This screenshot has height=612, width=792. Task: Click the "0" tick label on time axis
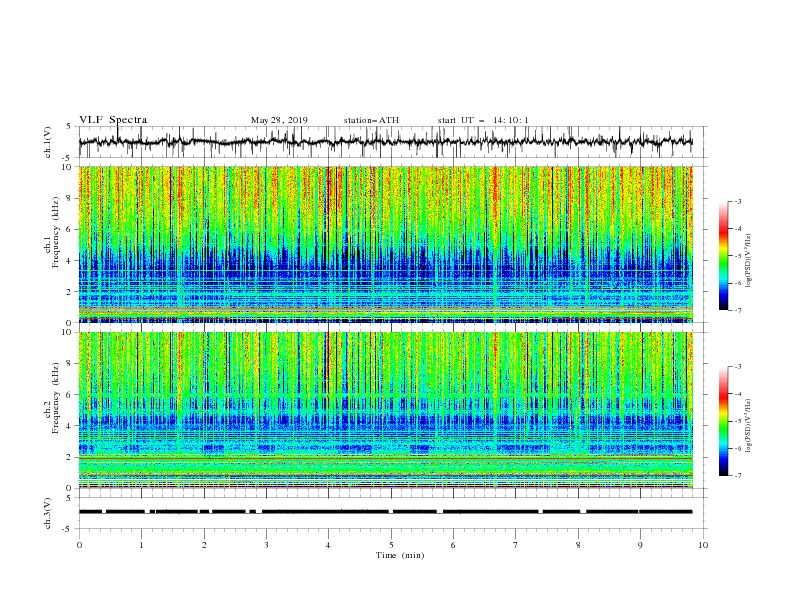[79, 545]
